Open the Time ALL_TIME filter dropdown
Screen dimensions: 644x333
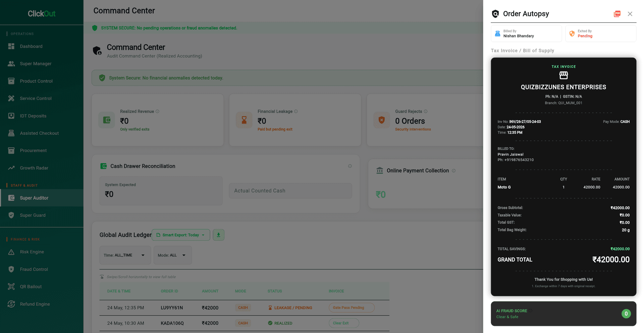[125, 255]
